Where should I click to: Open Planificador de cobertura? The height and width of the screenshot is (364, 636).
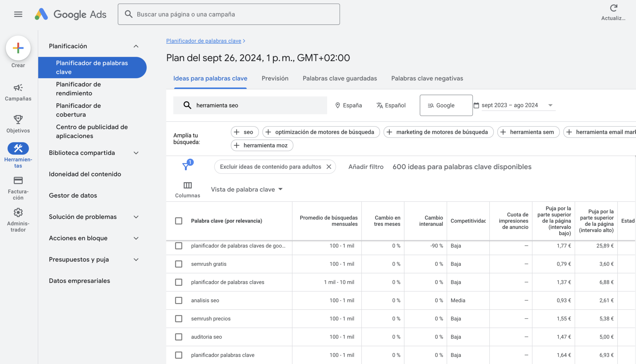coord(78,110)
